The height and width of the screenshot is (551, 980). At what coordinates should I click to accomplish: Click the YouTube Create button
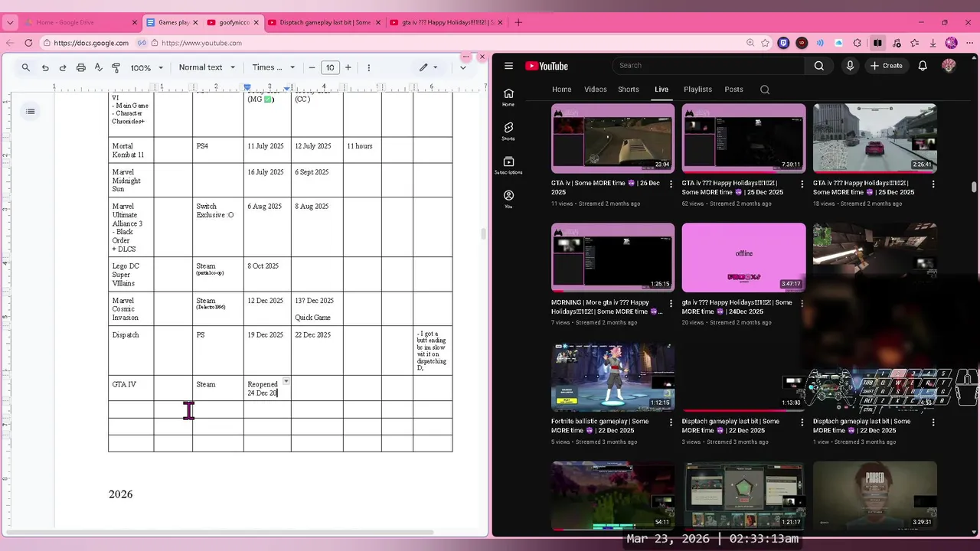pyautogui.click(x=886, y=66)
